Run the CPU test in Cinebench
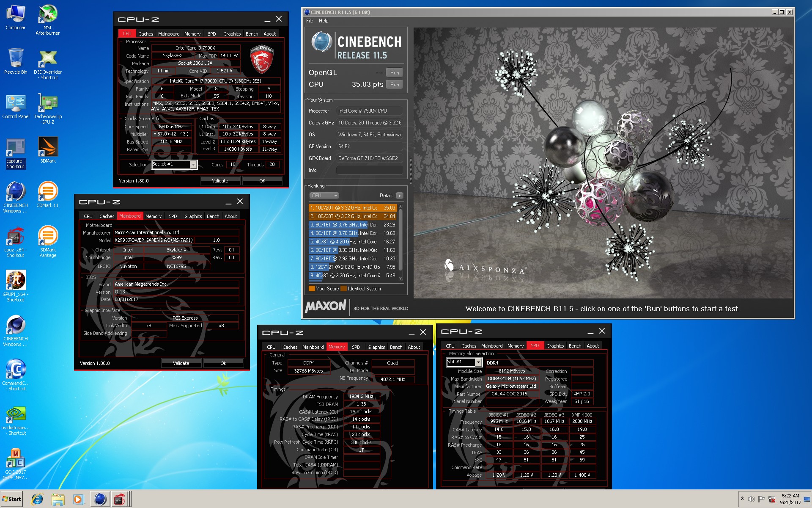 click(395, 85)
